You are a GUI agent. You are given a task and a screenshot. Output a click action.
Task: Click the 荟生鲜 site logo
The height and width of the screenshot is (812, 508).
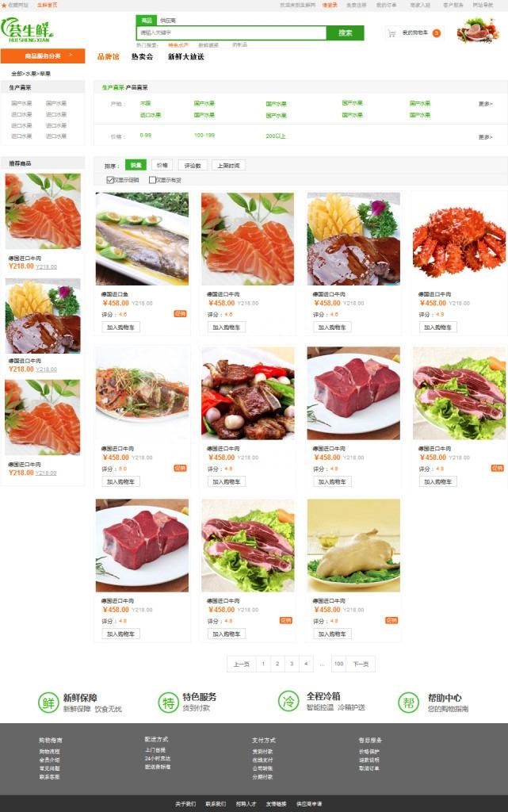pyautogui.click(x=28, y=31)
